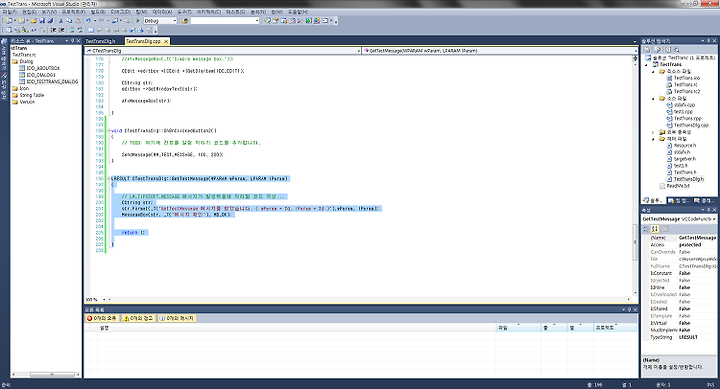720x389 pixels.
Task: Open the 도움말(H) menu
Action: [298, 12]
